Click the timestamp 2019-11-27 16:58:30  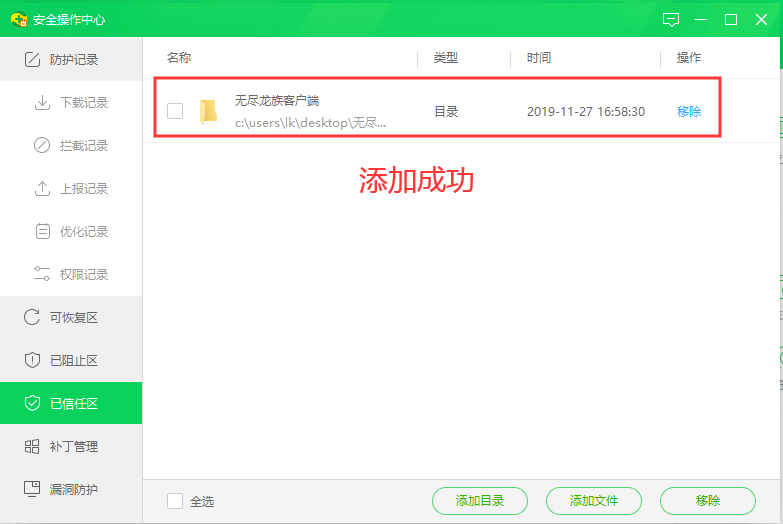click(x=586, y=111)
